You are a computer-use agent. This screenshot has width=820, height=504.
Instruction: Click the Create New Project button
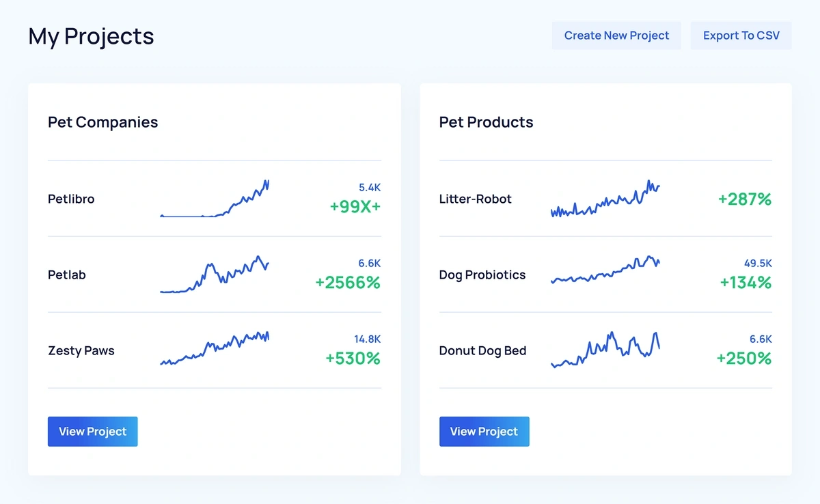click(x=616, y=36)
